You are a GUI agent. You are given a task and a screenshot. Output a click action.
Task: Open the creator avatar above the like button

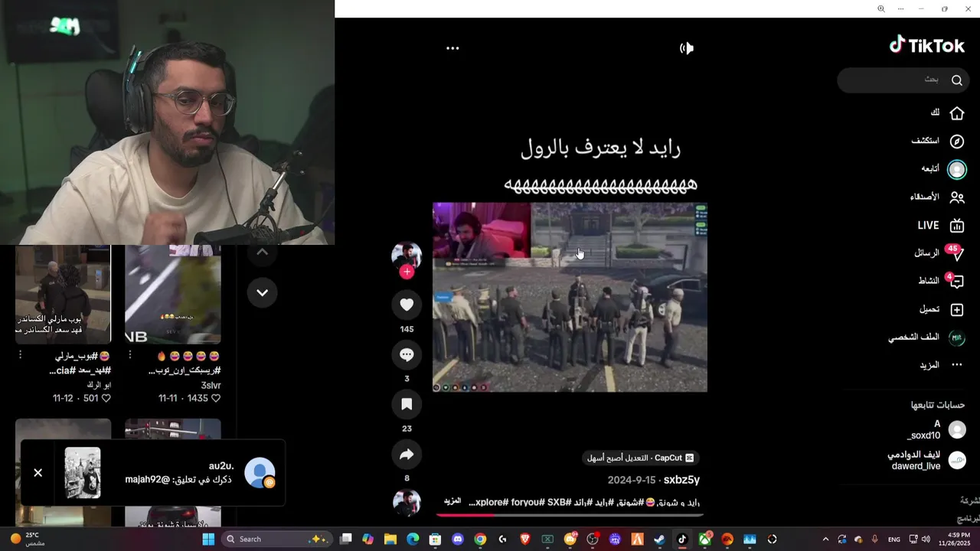(x=407, y=256)
